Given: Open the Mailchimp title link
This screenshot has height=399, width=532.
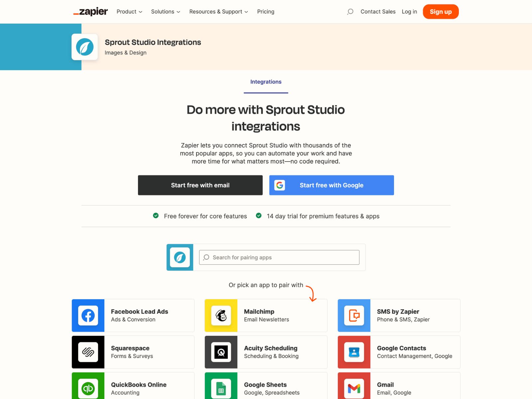Looking at the screenshot, I should click(259, 312).
